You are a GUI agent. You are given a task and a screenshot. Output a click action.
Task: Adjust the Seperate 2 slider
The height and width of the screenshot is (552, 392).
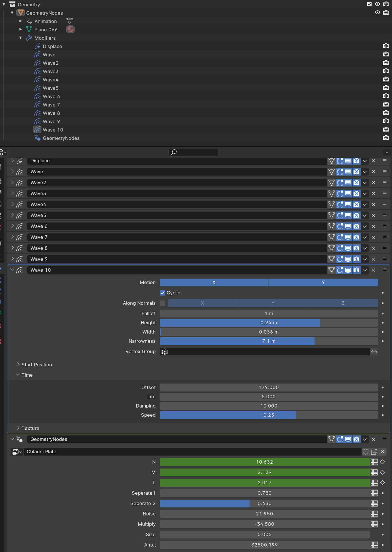coord(265,503)
